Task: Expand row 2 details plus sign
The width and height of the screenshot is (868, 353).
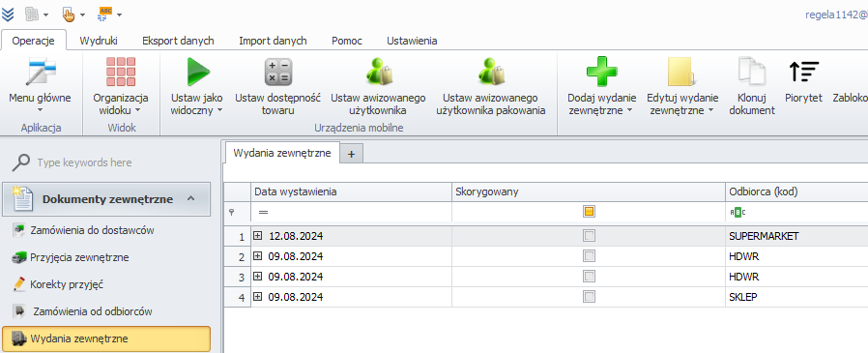Action: (x=257, y=256)
